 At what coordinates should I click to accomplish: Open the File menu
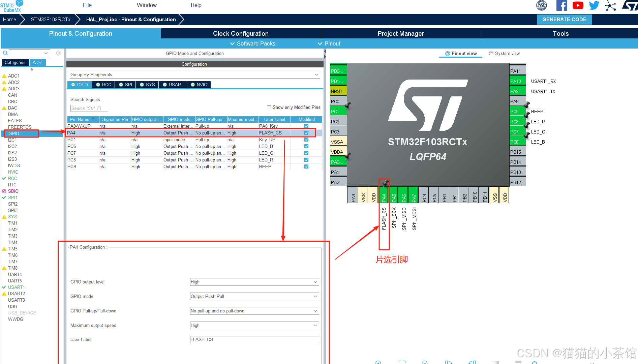tap(87, 5)
